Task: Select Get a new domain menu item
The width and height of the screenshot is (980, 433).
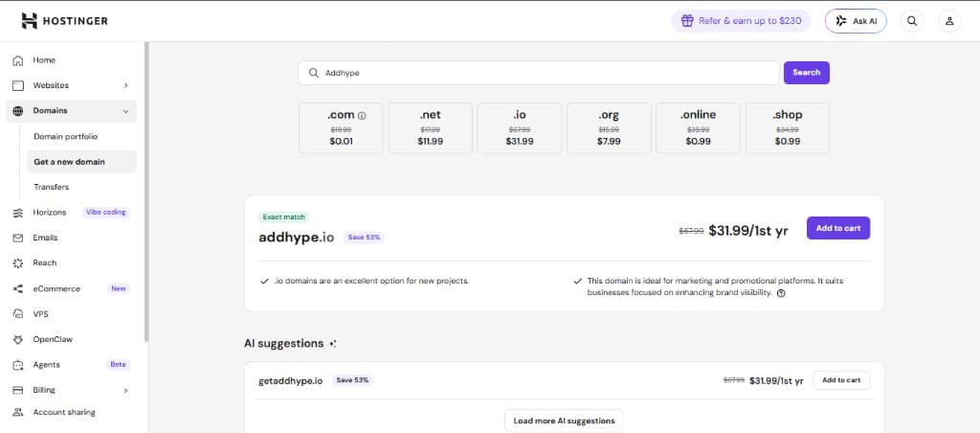Action: [x=82, y=162]
